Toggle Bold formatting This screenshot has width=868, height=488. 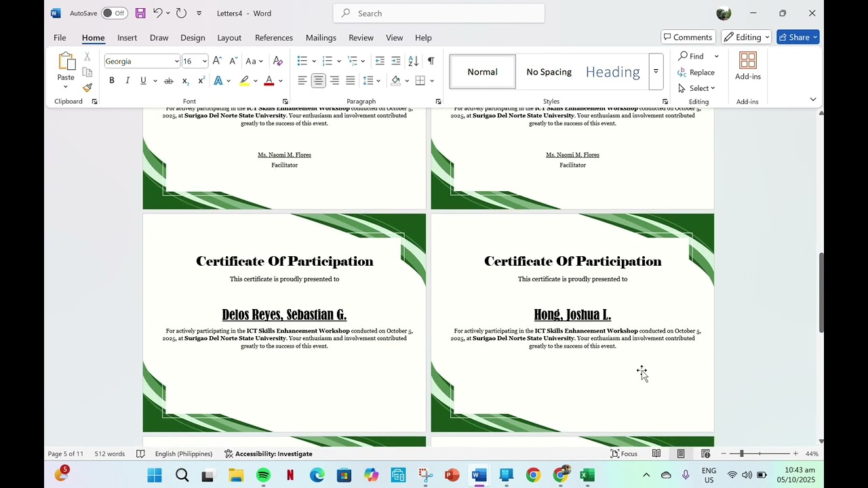click(x=112, y=81)
